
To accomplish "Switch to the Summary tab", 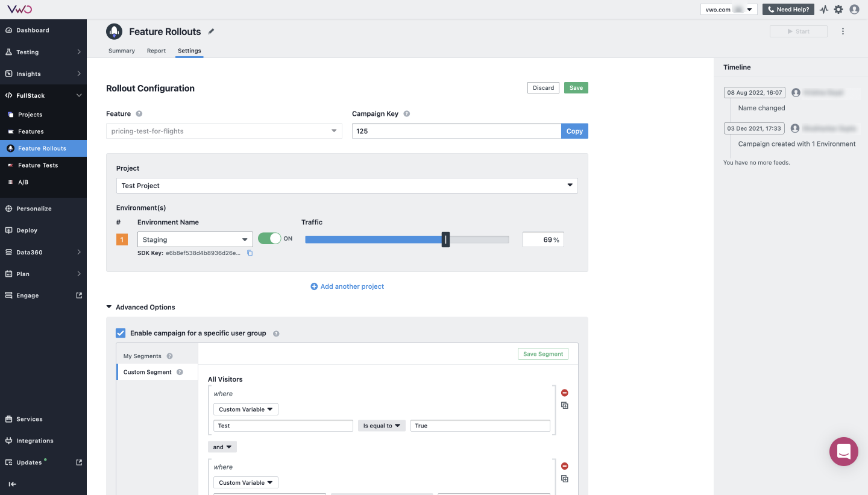I will pos(121,51).
